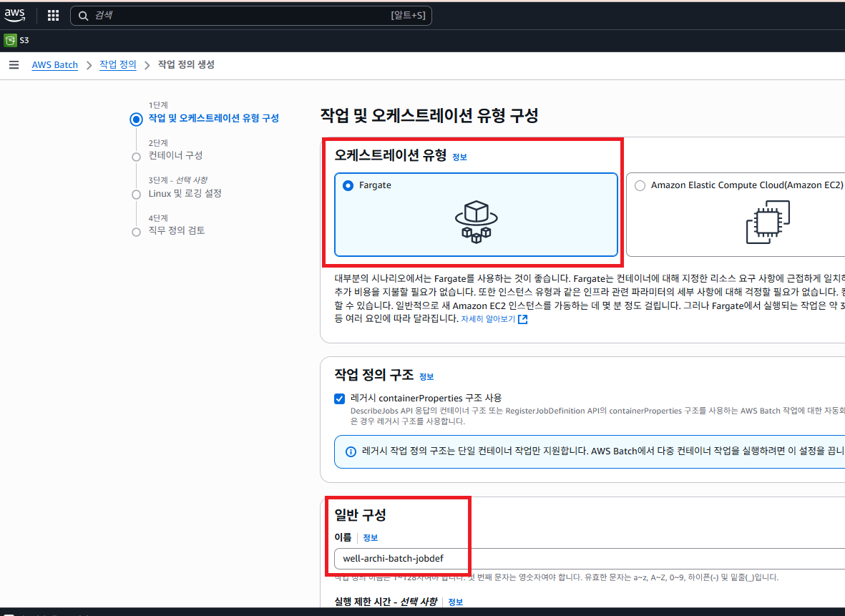Open the 작업 정의 breadcrumb link
The width and height of the screenshot is (845, 616).
117,65
